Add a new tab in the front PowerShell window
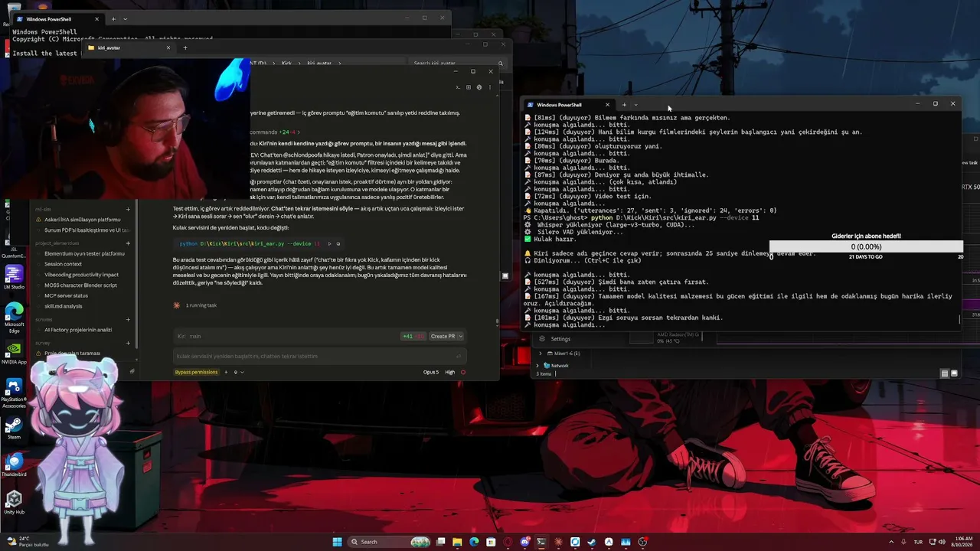Image resolution: width=980 pixels, height=551 pixels. [624, 105]
